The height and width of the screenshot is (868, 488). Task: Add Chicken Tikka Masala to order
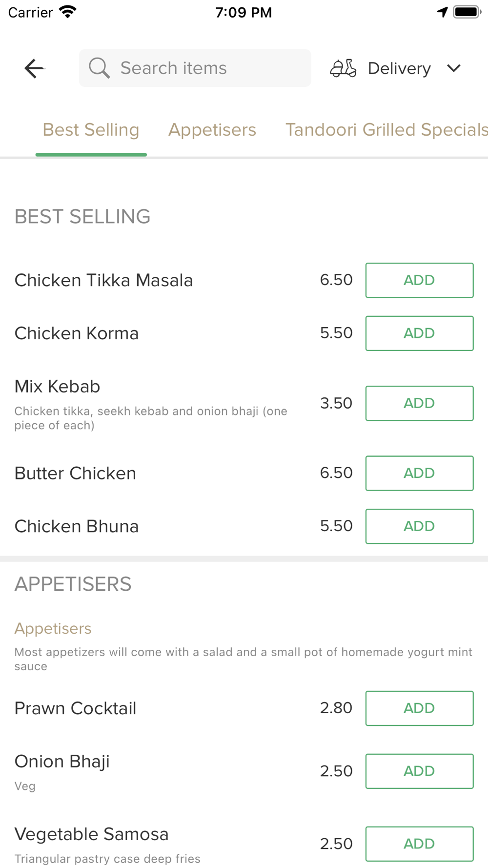click(419, 280)
